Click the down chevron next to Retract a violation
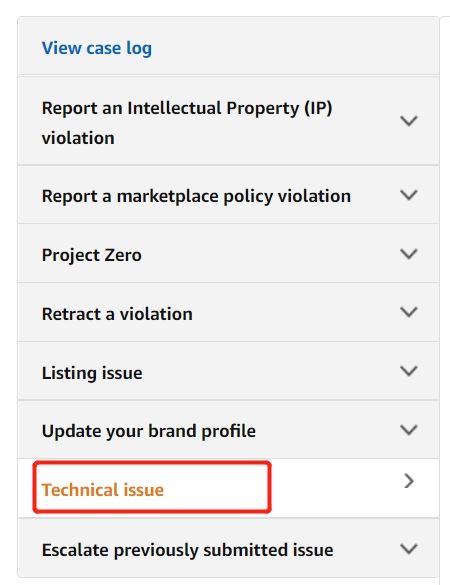 tap(409, 312)
